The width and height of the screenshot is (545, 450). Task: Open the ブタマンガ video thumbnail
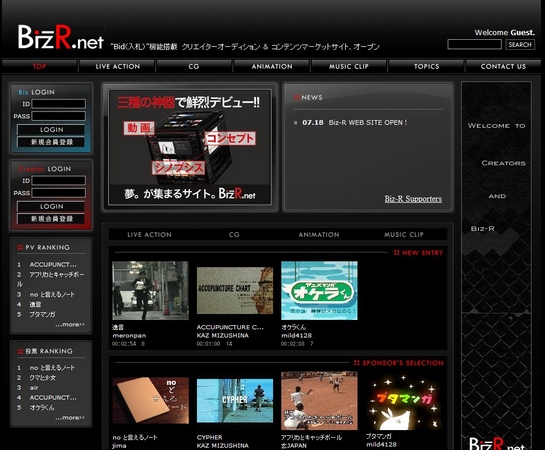coord(403,402)
